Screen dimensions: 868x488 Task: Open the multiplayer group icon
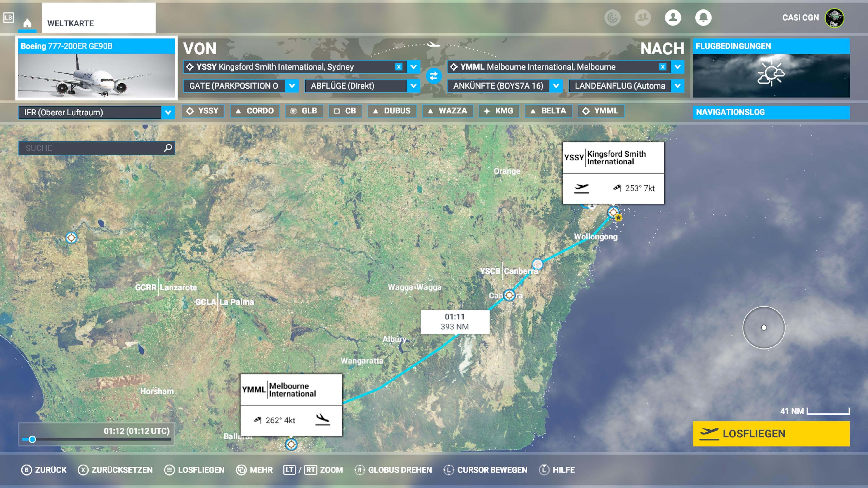click(642, 18)
